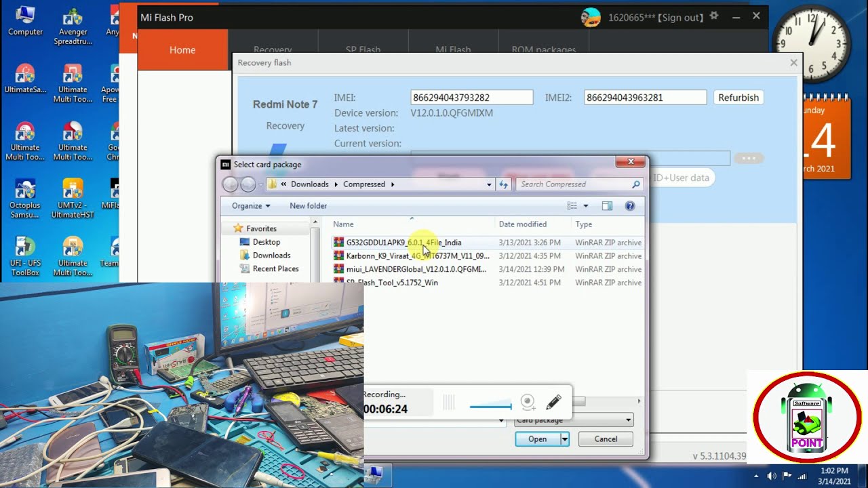Image resolution: width=868 pixels, height=488 pixels.
Task: Switch to the ROM packages tab
Action: [543, 50]
